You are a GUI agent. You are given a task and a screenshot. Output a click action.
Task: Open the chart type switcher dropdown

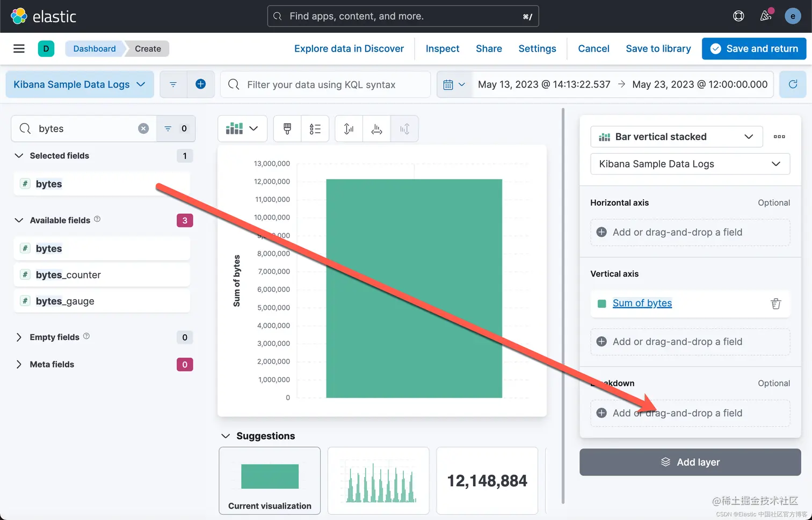(242, 129)
